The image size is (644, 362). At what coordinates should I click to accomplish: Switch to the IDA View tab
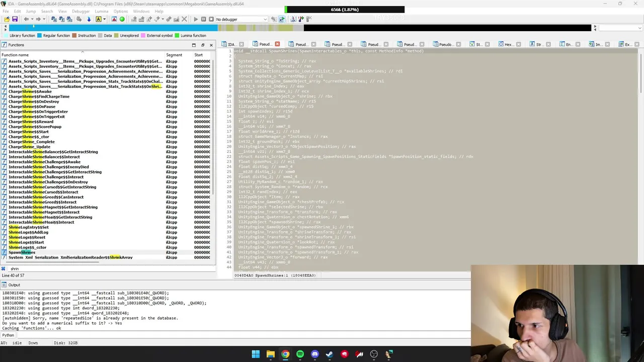(x=231, y=44)
